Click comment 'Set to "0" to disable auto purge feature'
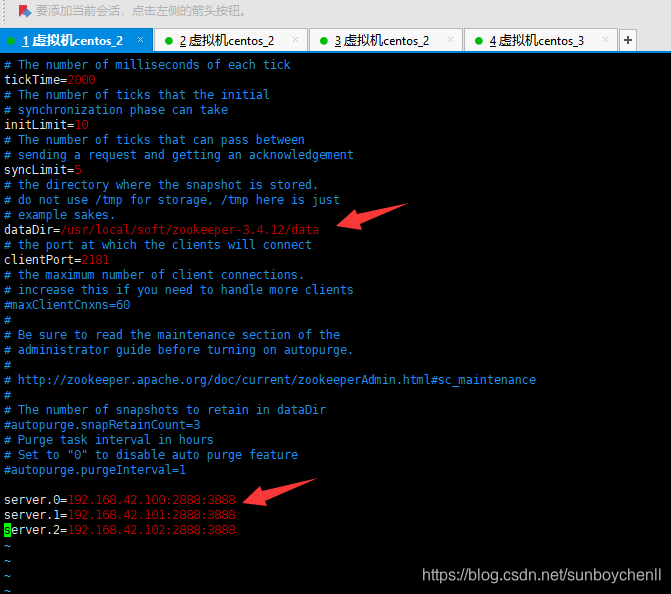The image size is (671, 594). [158, 455]
